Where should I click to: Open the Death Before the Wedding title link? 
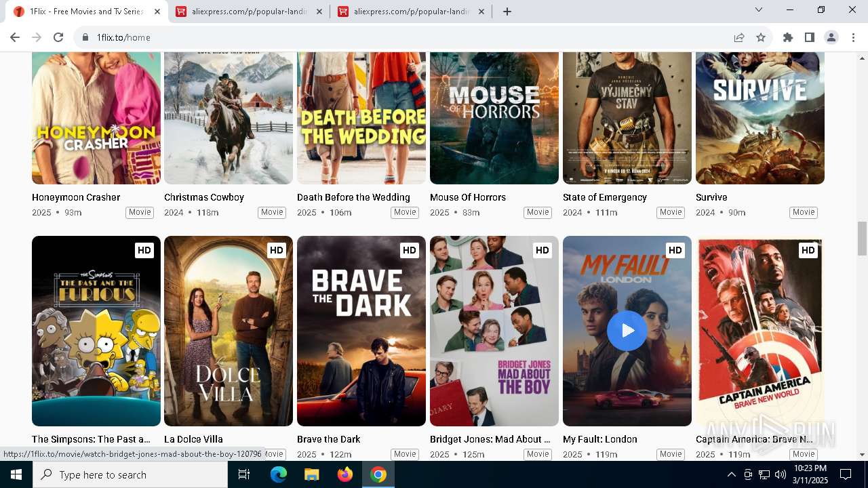coord(353,197)
